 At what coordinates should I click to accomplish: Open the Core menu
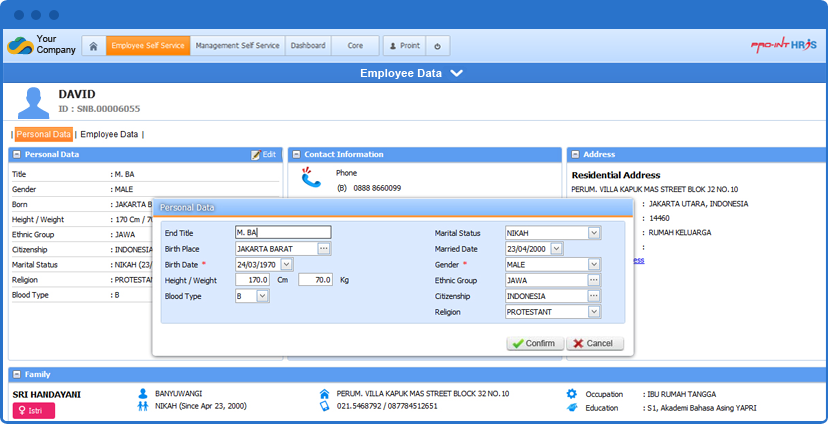click(355, 46)
